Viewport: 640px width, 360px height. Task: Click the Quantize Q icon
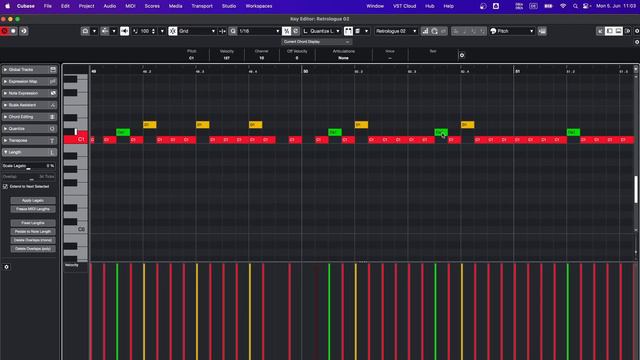[x=233, y=31]
